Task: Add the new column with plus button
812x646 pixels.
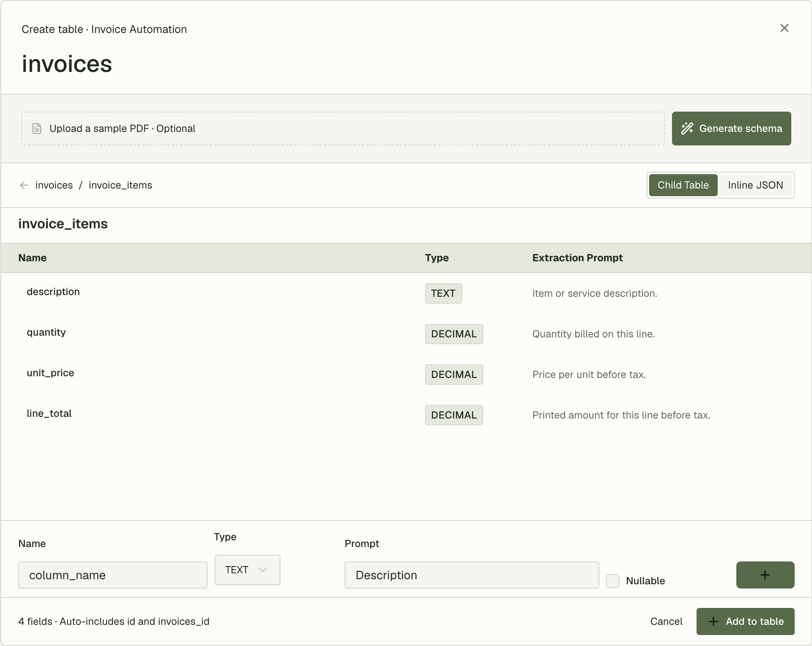Action: point(765,575)
